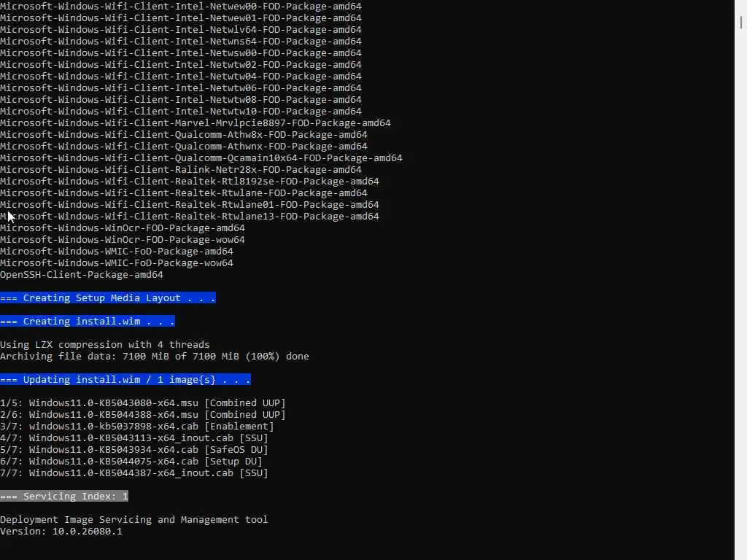Click the KB5044388 Combined UUP line

point(143,414)
